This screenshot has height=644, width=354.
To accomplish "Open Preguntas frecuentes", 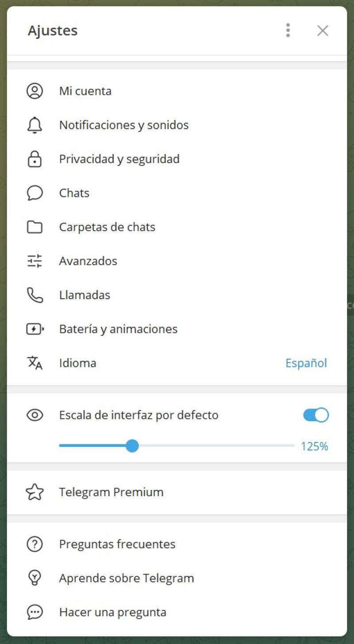I will tap(117, 544).
